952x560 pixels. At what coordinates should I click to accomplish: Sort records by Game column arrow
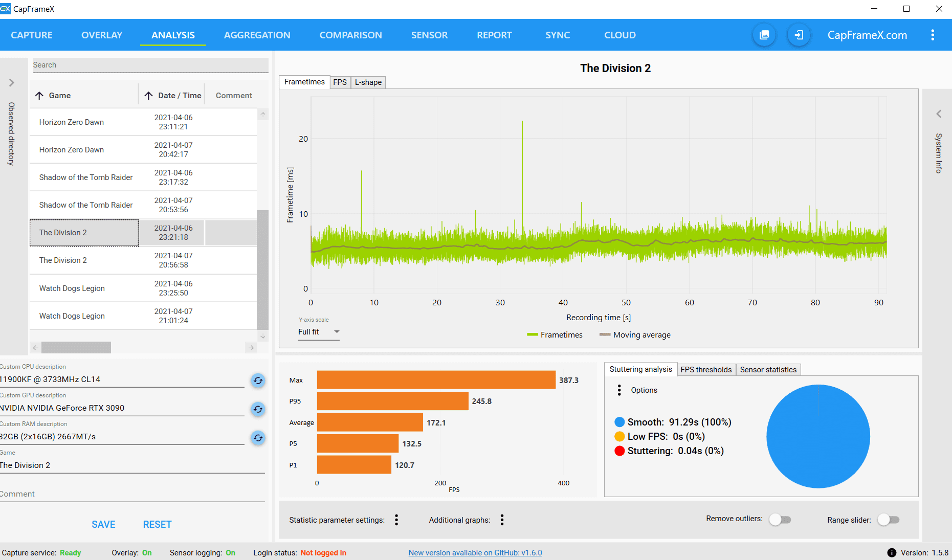pyautogui.click(x=39, y=96)
